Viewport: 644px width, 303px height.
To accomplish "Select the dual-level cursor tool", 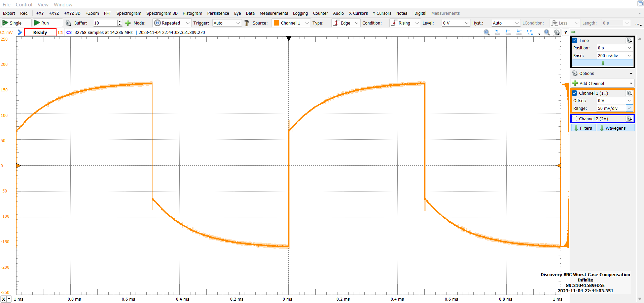I will click(x=519, y=32).
